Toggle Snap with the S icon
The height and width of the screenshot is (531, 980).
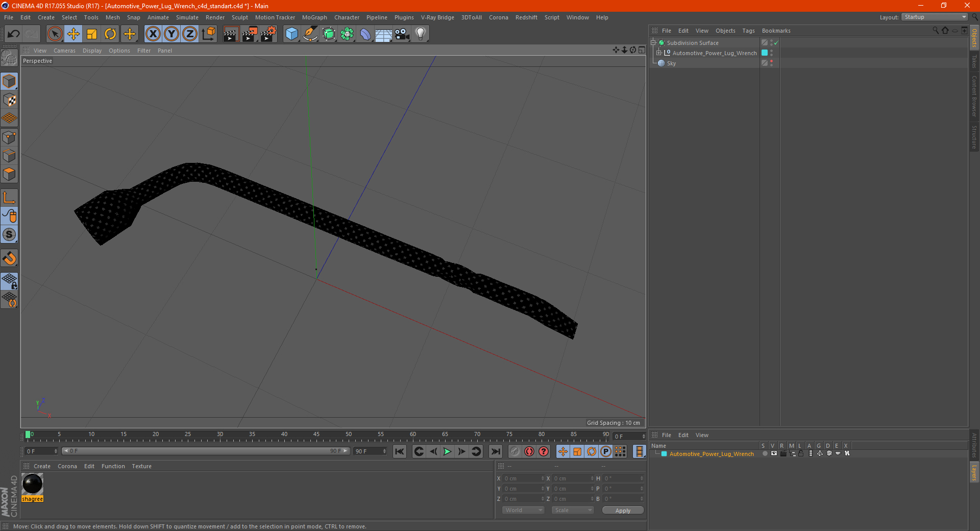9,234
